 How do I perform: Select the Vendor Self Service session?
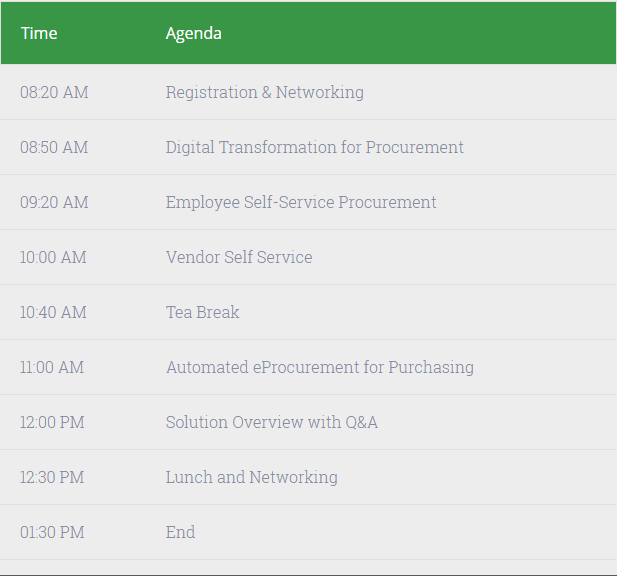click(x=239, y=257)
